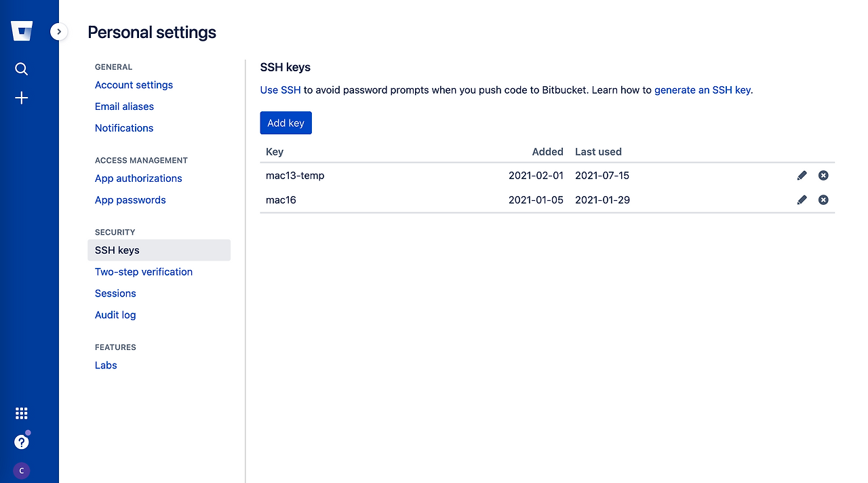Image resolution: width=868 pixels, height=483 pixels.
Task: Click the plus create icon
Action: pos(22,98)
